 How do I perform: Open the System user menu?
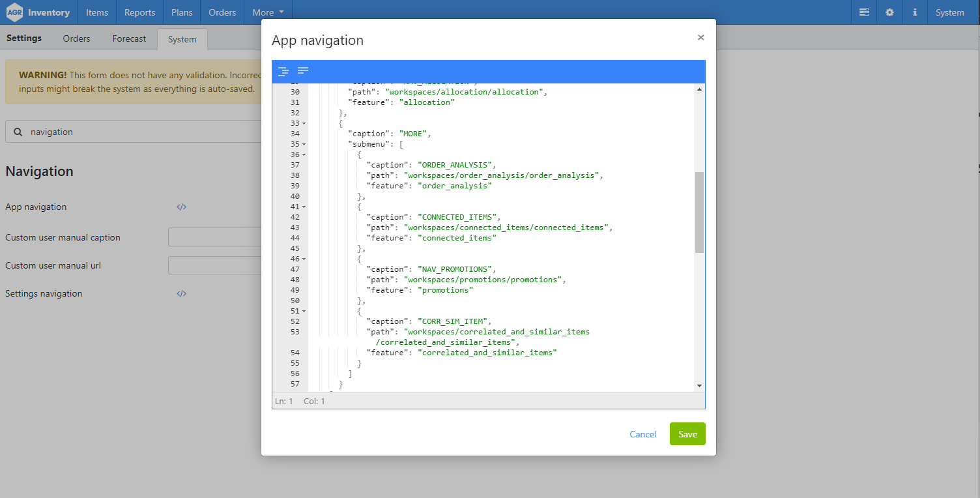949,12
